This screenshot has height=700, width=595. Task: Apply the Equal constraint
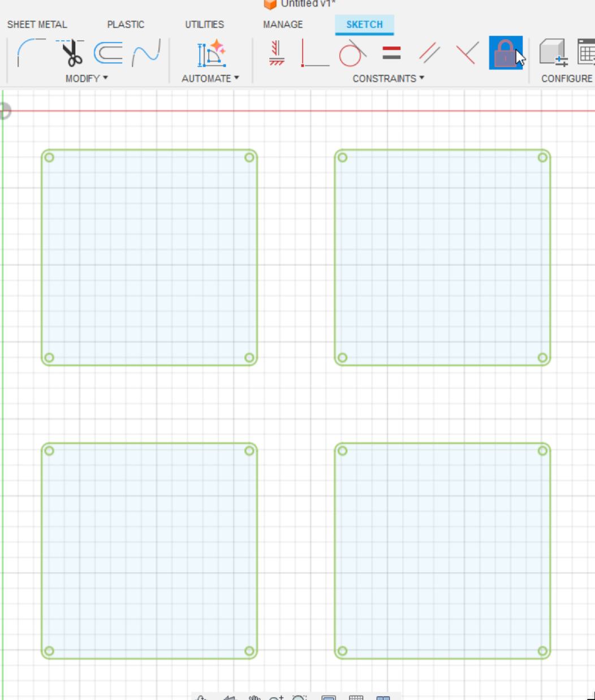click(391, 53)
